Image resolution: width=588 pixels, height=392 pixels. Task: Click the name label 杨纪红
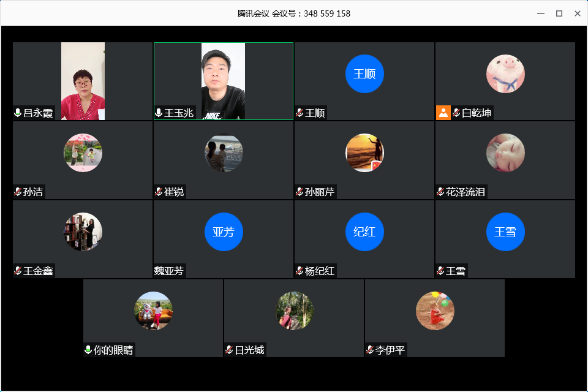[x=320, y=271]
